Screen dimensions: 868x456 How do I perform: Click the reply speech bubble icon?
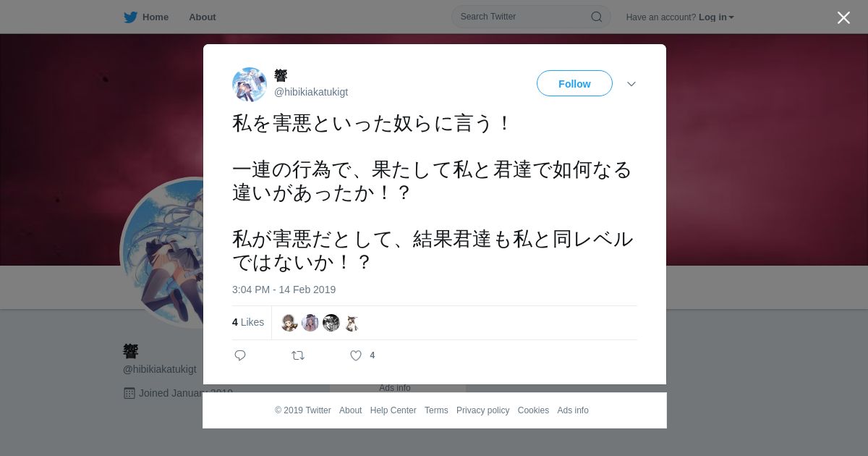240,355
